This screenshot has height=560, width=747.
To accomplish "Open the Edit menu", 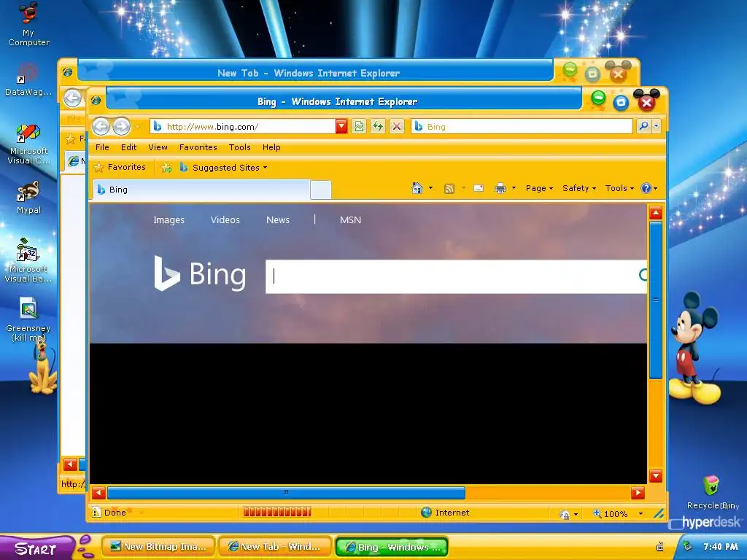I will (128, 147).
